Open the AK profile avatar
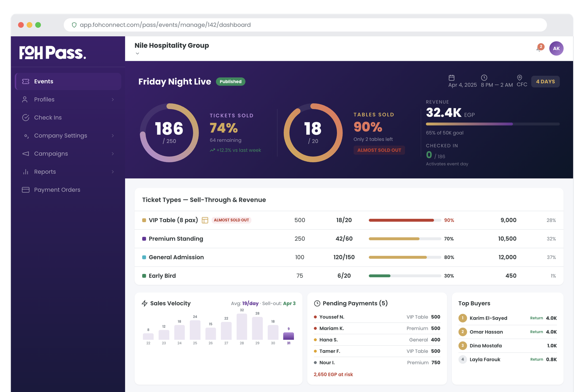 (556, 48)
